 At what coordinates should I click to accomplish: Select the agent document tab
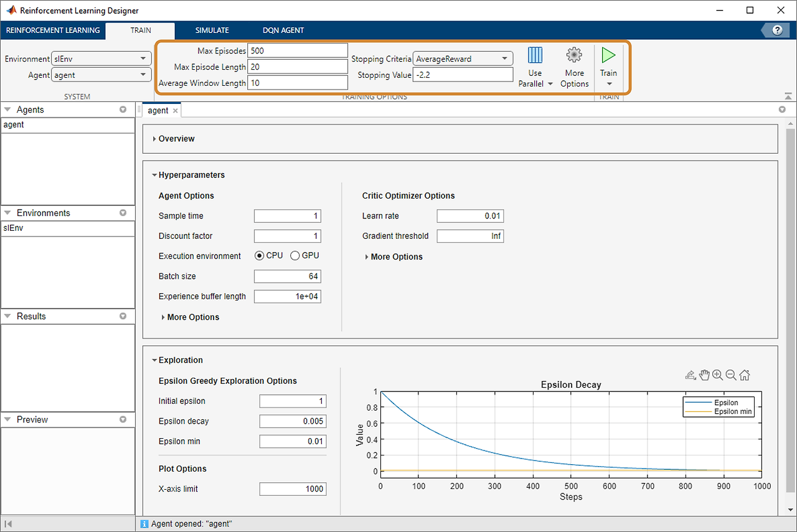tap(158, 111)
